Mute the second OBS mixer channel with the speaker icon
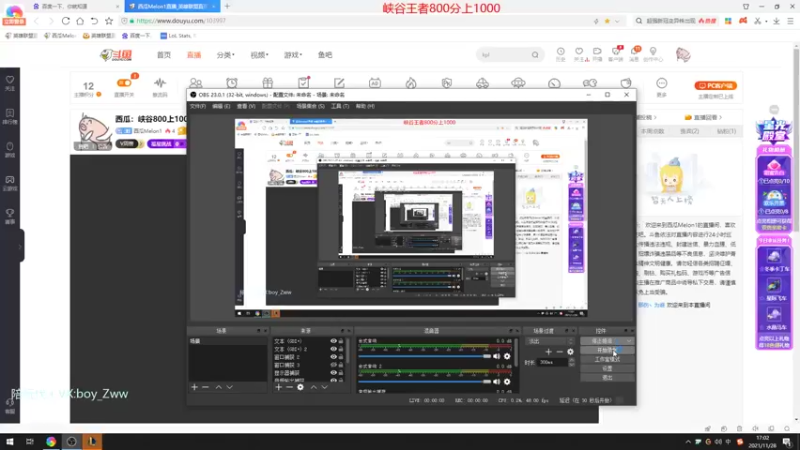 (496, 381)
